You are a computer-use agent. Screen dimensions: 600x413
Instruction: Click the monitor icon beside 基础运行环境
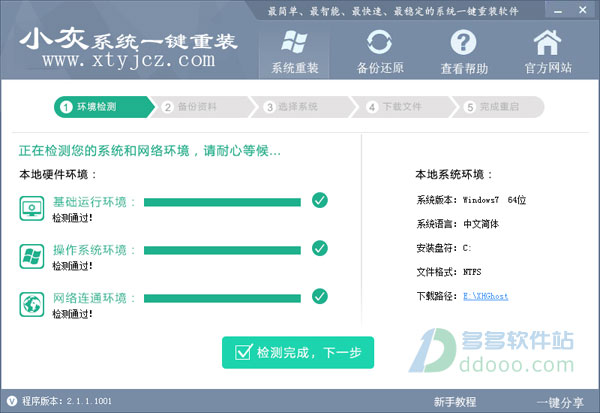pyautogui.click(x=31, y=208)
